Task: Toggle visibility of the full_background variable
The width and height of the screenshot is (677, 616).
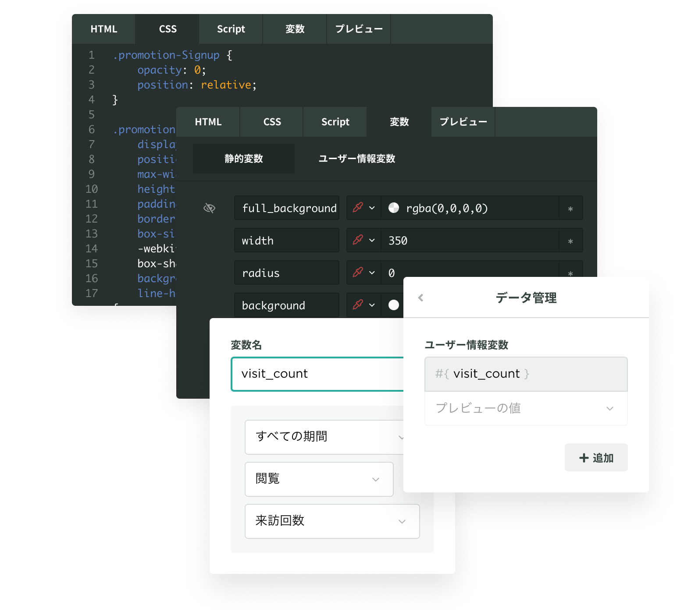Action: (x=210, y=208)
